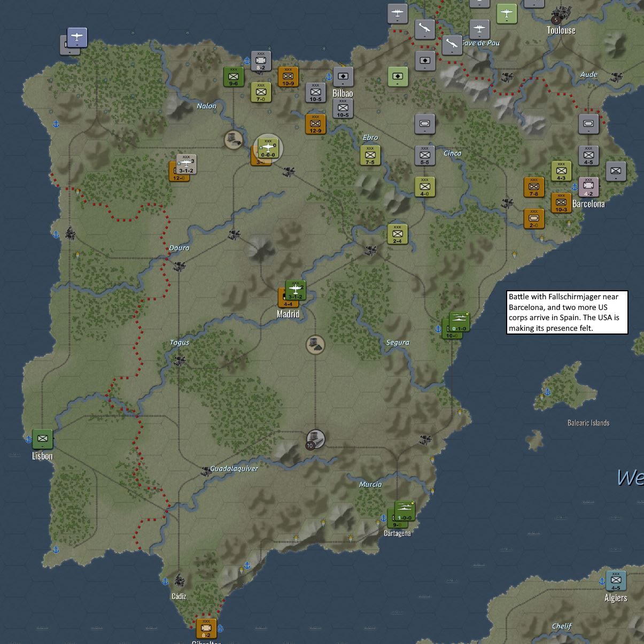Select the highlighted 0-0-0 air unit

pos(268,148)
